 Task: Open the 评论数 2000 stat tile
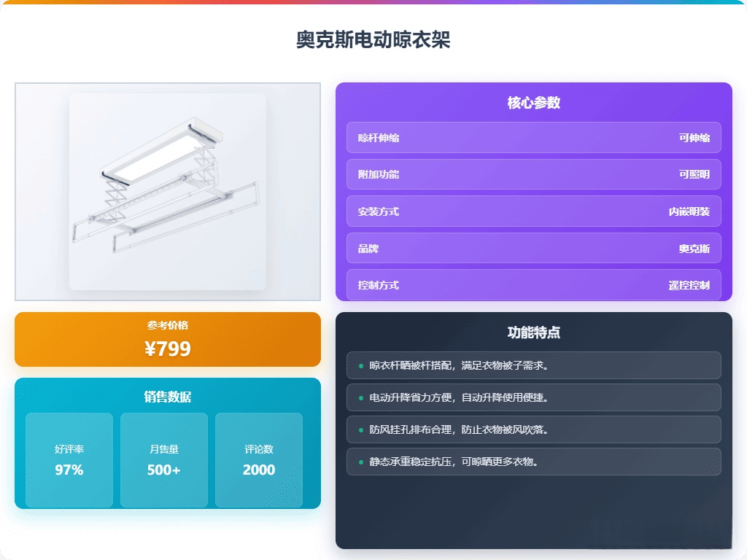[259, 460]
